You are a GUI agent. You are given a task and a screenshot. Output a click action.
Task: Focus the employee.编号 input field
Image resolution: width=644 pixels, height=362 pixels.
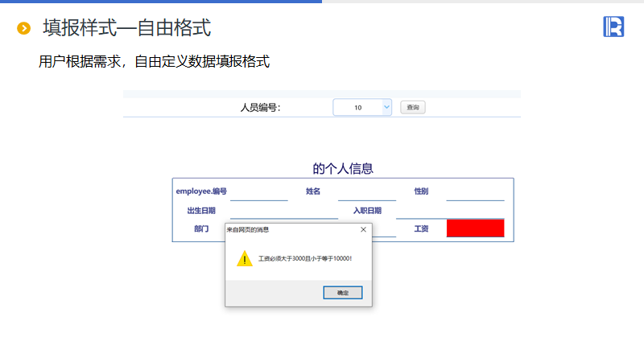tap(258, 191)
